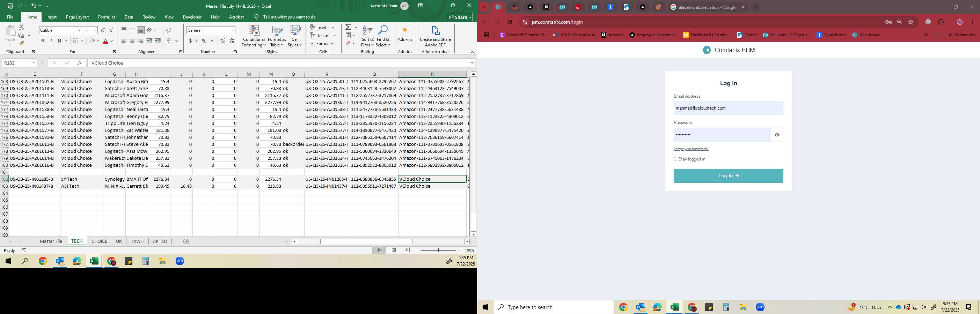Toggle Bold formatting in Excel

tap(43, 41)
